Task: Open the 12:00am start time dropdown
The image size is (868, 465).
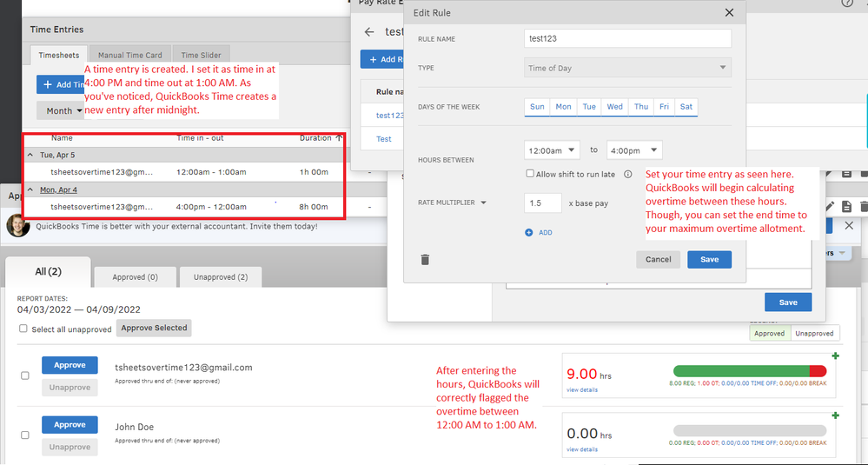Action: 552,150
